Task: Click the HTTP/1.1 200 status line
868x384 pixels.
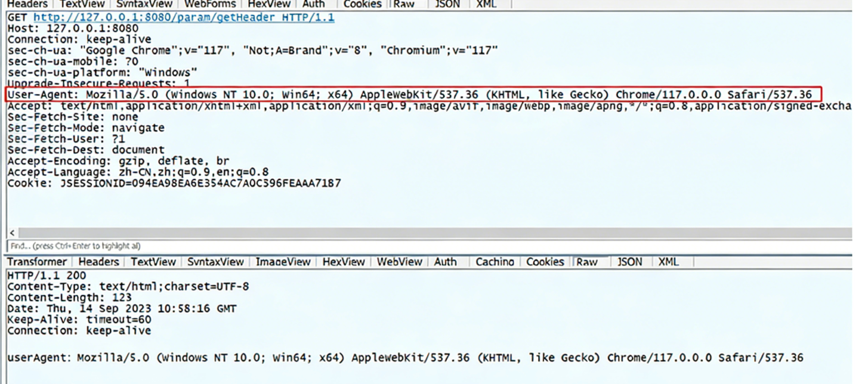Action: (47, 275)
